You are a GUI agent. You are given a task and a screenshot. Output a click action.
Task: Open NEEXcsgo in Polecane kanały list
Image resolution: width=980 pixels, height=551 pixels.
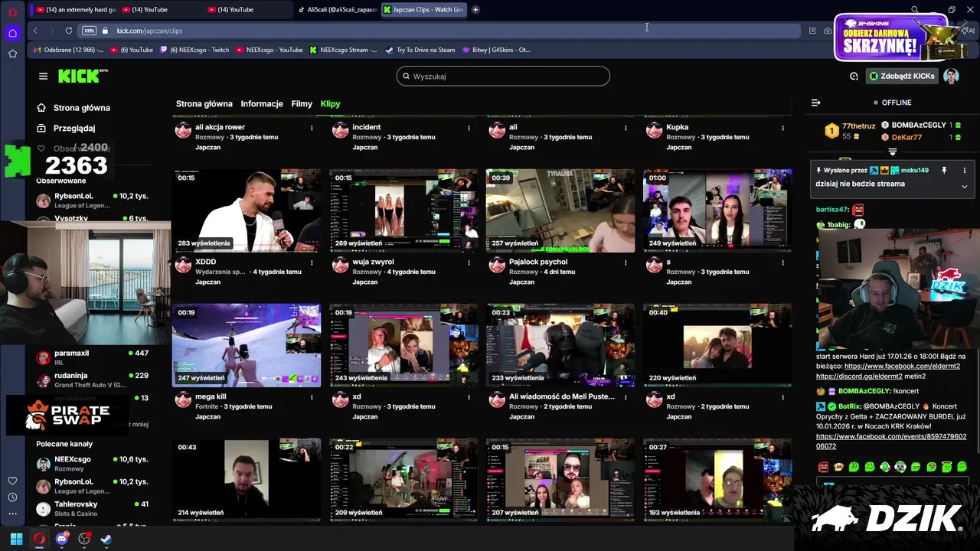92,464
